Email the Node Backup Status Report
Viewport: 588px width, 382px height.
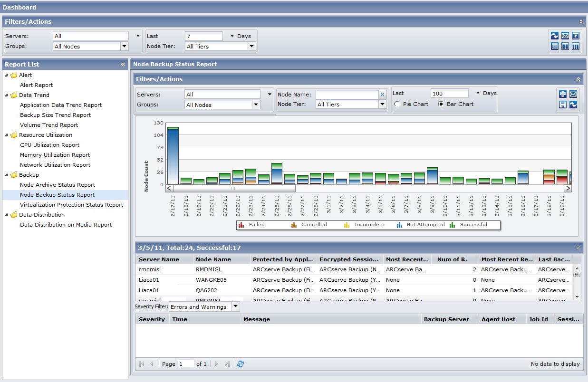(573, 94)
